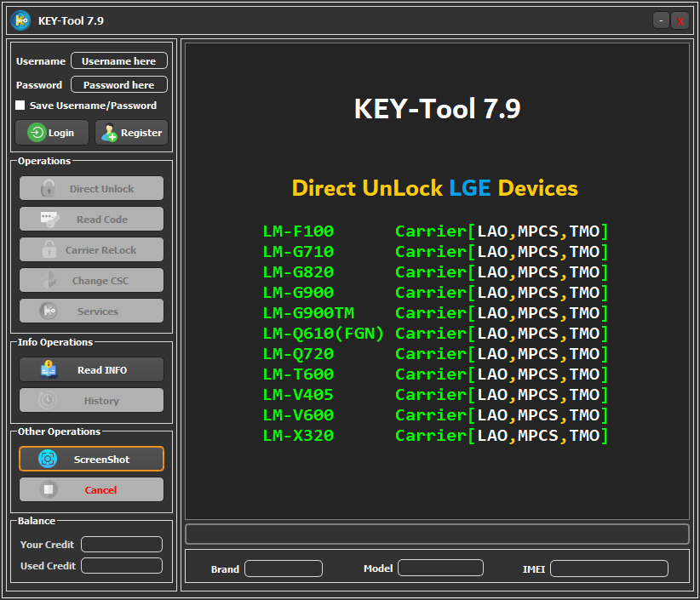Click the green Login arrow icon

pyautogui.click(x=37, y=133)
